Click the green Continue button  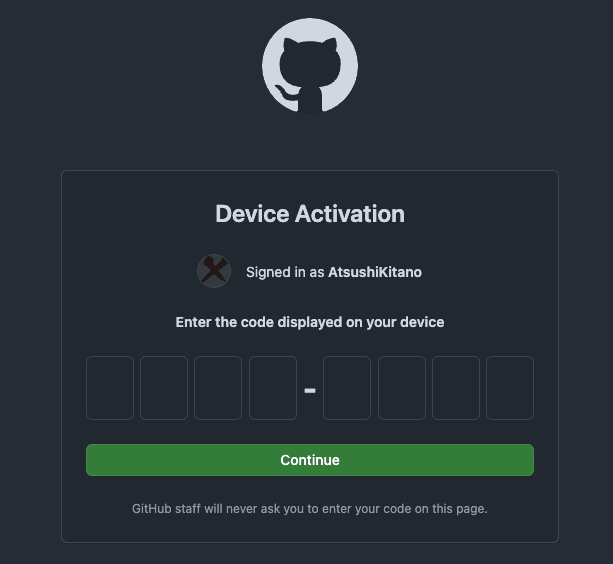coord(310,460)
